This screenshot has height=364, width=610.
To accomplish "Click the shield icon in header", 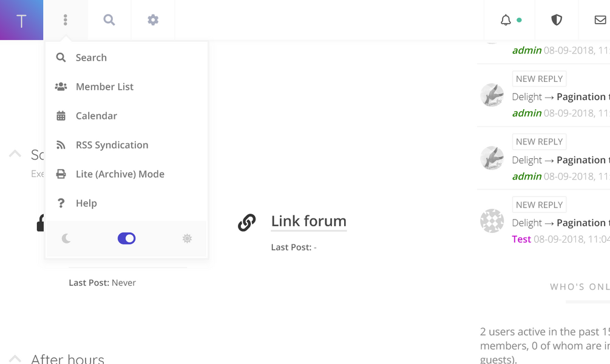I will coord(557,20).
